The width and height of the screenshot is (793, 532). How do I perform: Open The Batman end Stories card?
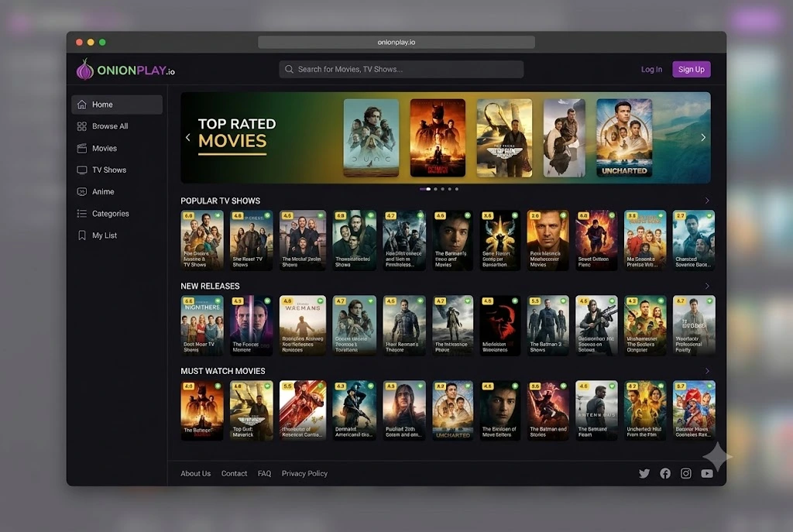click(548, 410)
